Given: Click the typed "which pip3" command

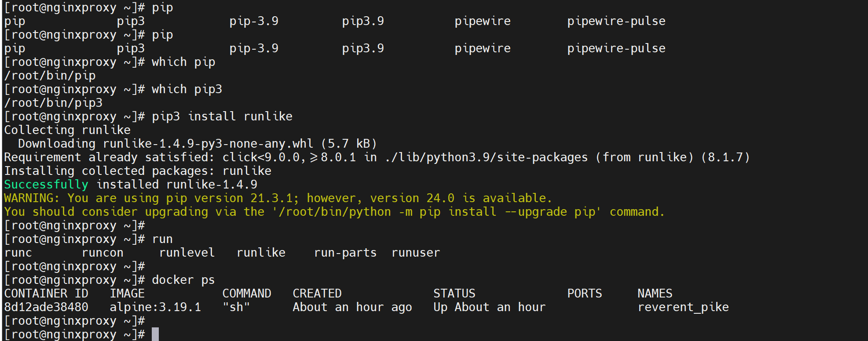Looking at the screenshot, I should [187, 89].
